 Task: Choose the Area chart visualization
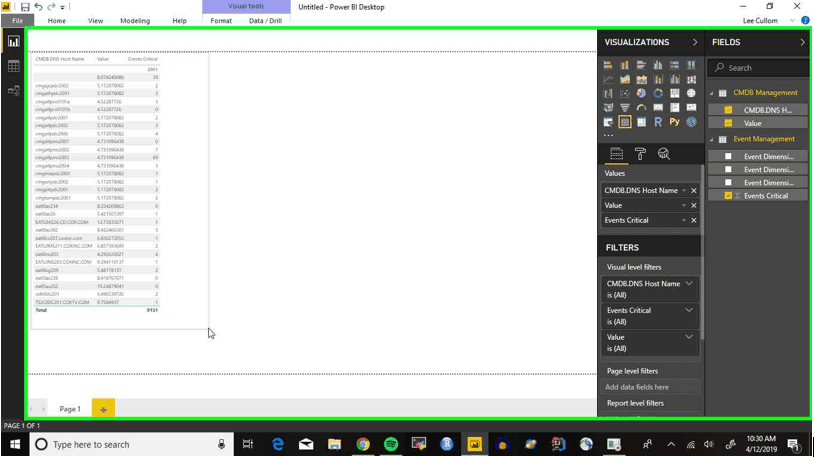[625, 79]
